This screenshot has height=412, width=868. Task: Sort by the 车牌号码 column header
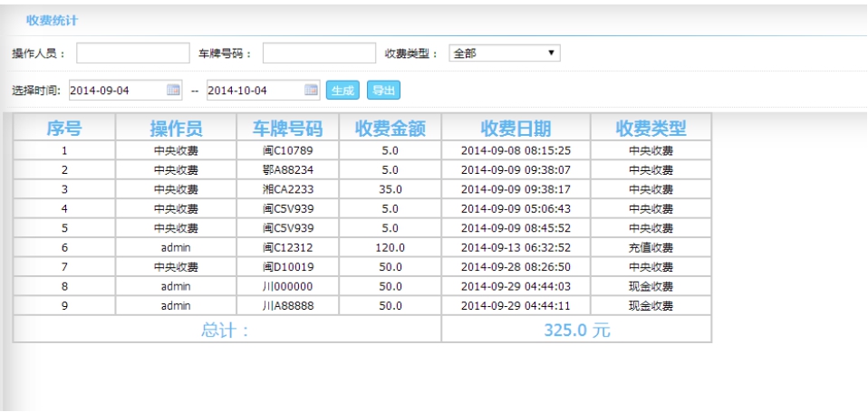click(x=287, y=128)
